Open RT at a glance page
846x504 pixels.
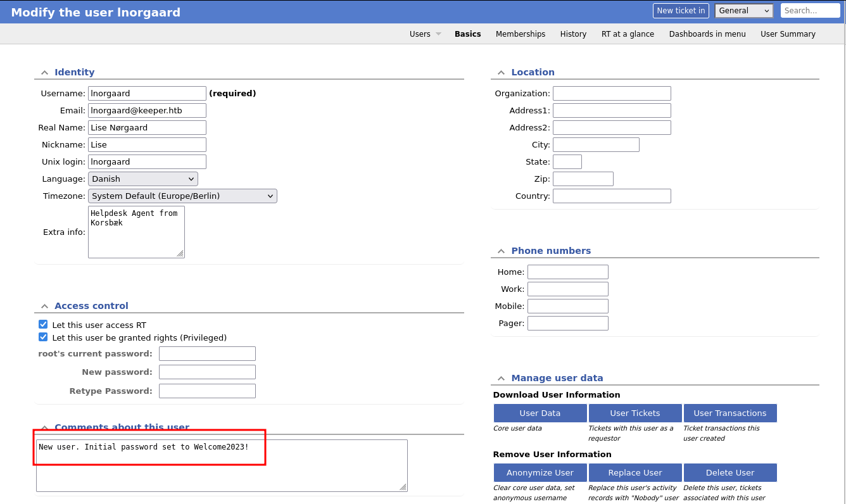[628, 34]
